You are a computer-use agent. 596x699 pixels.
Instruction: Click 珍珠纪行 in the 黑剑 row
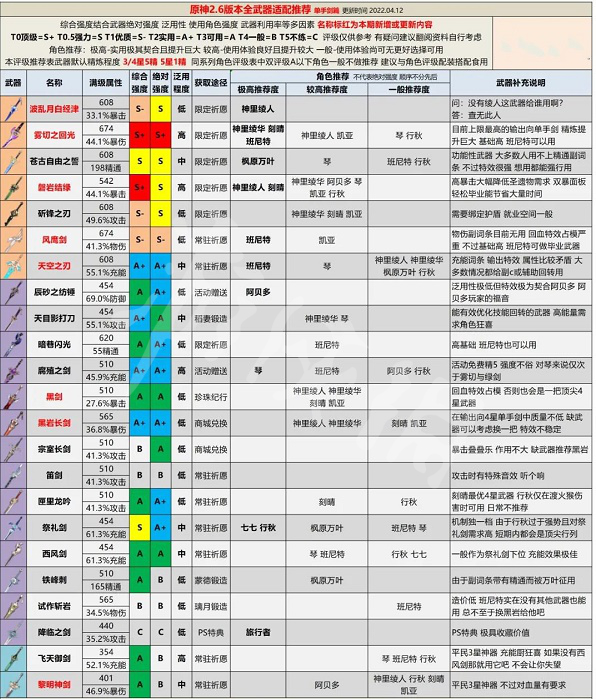pos(211,397)
